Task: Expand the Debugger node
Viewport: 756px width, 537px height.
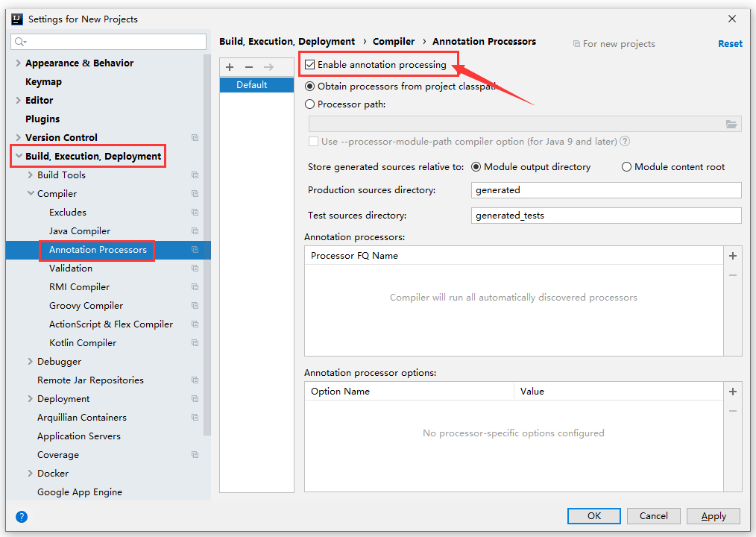Action: pos(31,362)
